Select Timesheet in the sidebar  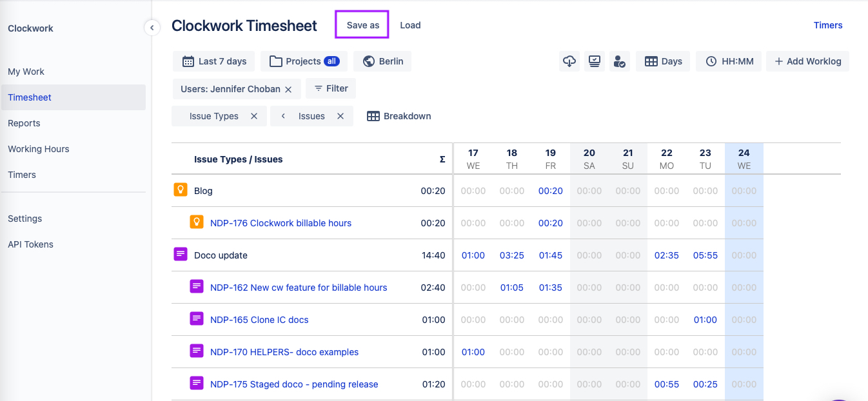point(74,97)
